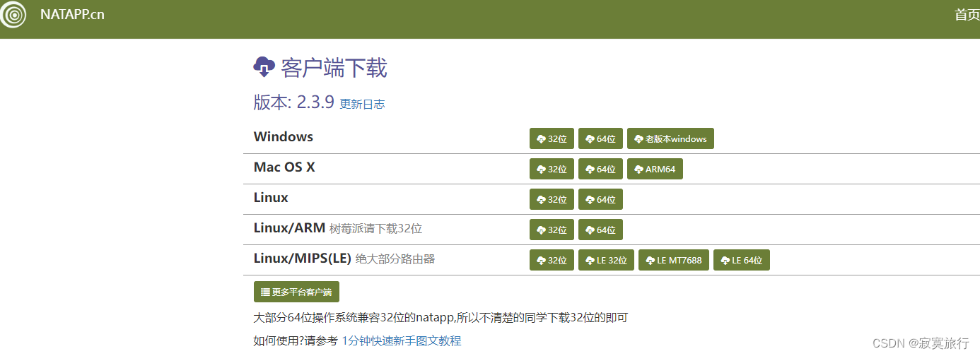Download Linux/MIPS(LE) 32位 client
The height and width of the screenshot is (356, 980).
coord(552,261)
